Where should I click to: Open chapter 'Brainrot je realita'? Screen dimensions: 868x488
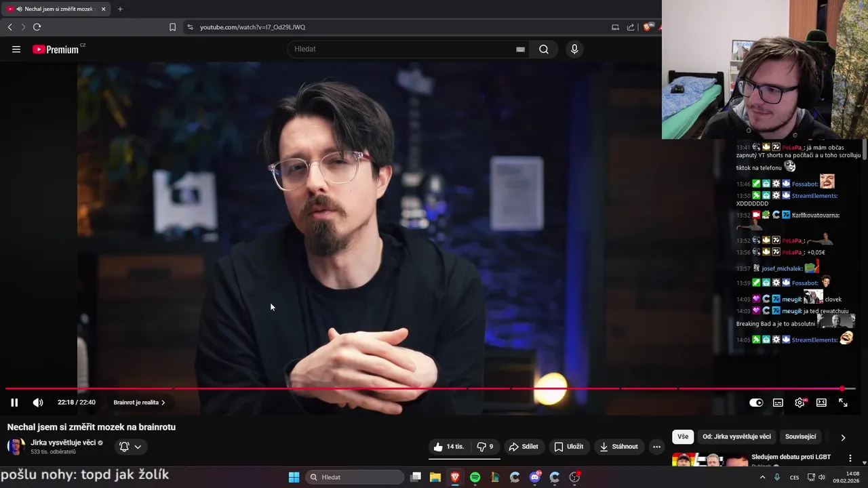click(139, 403)
